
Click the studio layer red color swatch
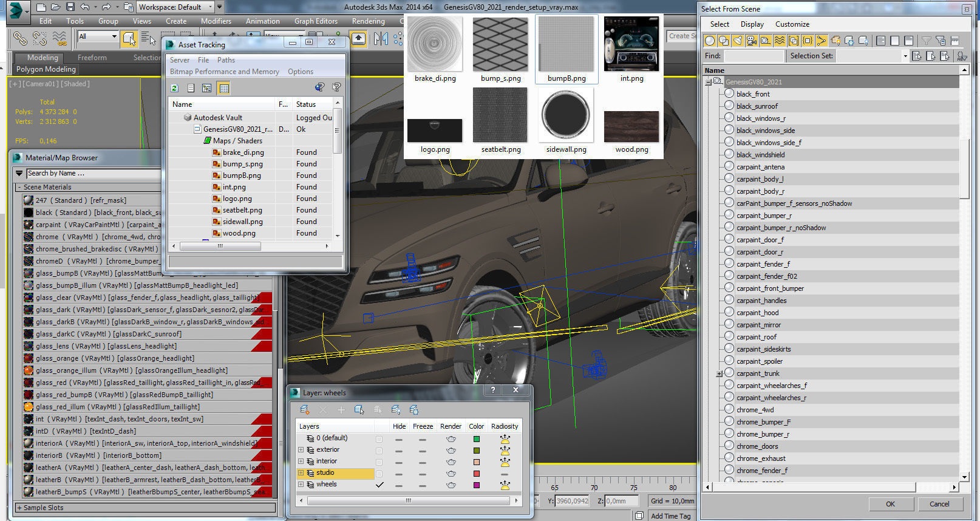pos(477,474)
